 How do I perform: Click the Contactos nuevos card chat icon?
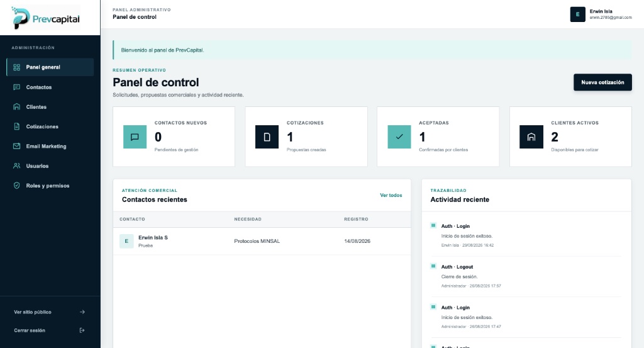[135, 137]
